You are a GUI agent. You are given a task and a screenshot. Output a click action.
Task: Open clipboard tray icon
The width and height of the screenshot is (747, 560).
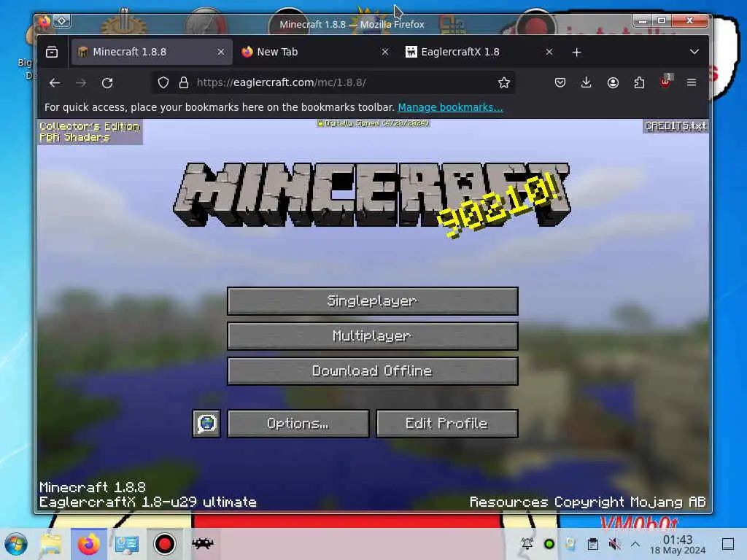pyautogui.click(x=592, y=544)
